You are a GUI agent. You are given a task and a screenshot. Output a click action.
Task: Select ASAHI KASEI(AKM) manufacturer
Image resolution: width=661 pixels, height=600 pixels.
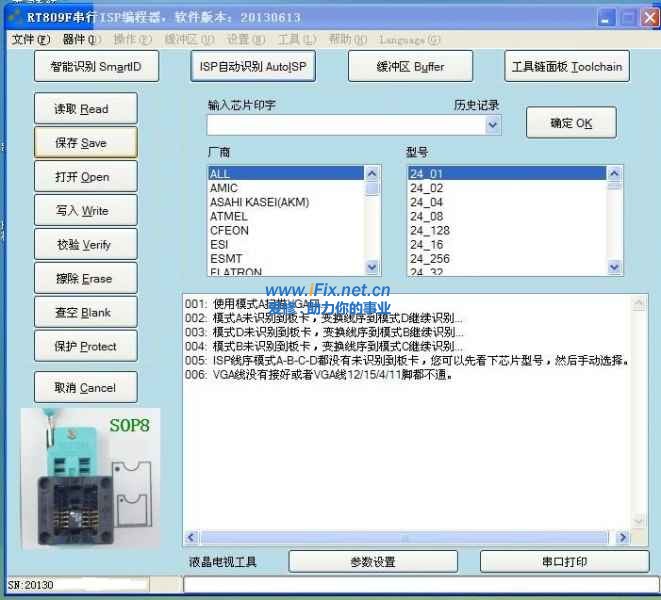point(286,202)
